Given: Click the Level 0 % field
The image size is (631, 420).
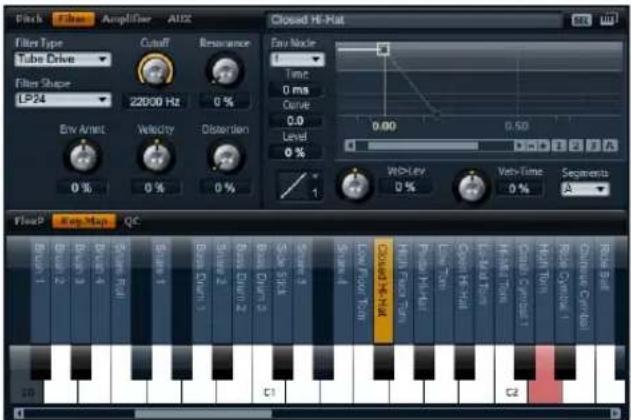Looking at the screenshot, I should point(296,152).
